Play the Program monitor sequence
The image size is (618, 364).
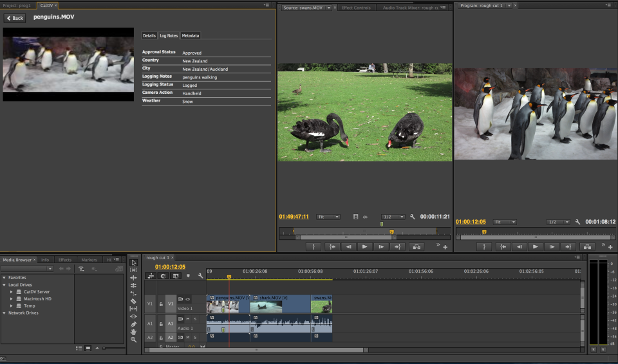[x=536, y=246]
